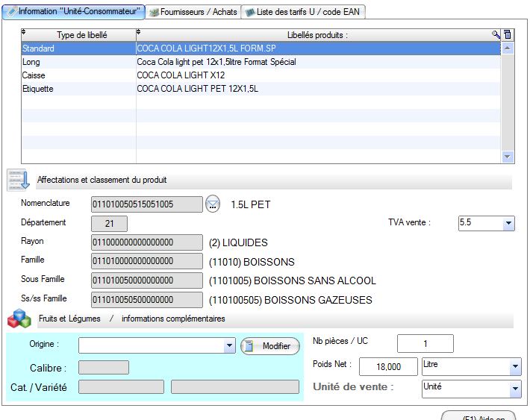
Task: Click sort arrow in Type de libellé header
Action: coord(24,32)
